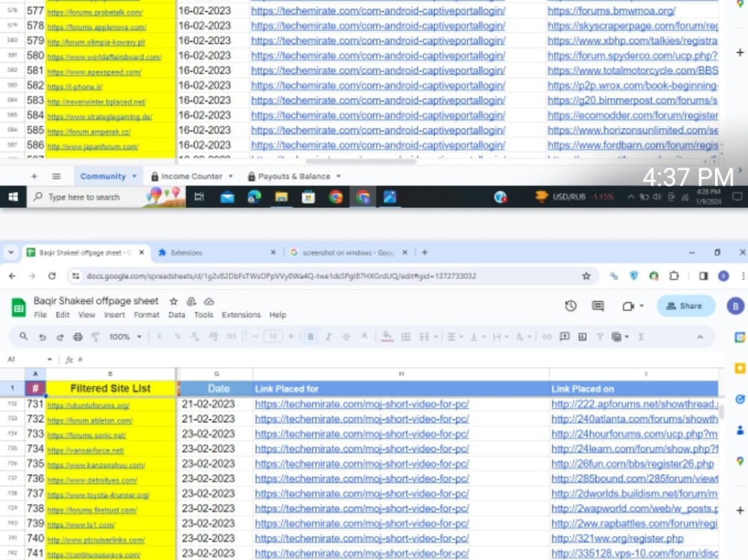
Task: Reload the browser page
Action: coord(52,276)
